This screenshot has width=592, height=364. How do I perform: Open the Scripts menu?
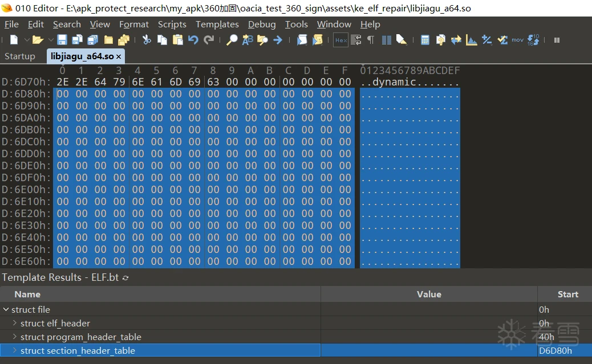pyautogui.click(x=172, y=24)
